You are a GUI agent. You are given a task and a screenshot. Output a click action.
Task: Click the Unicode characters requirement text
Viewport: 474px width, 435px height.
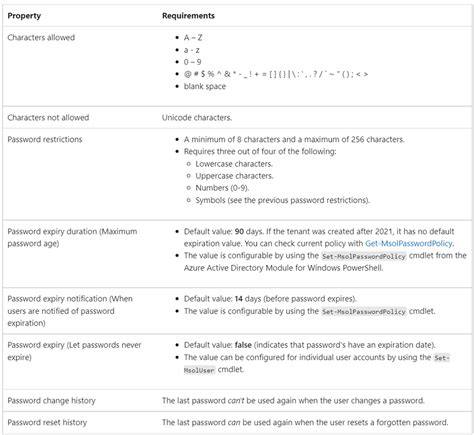(x=197, y=118)
